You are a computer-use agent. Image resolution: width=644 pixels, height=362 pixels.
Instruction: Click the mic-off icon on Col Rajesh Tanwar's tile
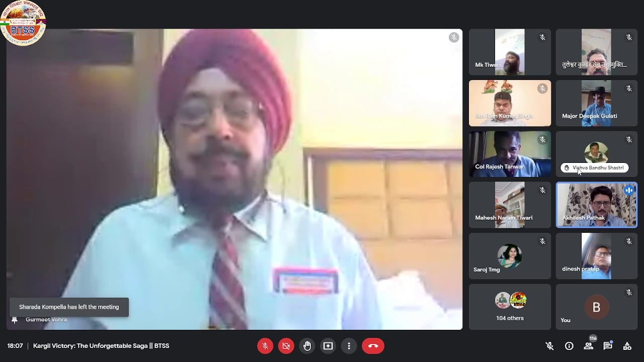click(x=542, y=139)
